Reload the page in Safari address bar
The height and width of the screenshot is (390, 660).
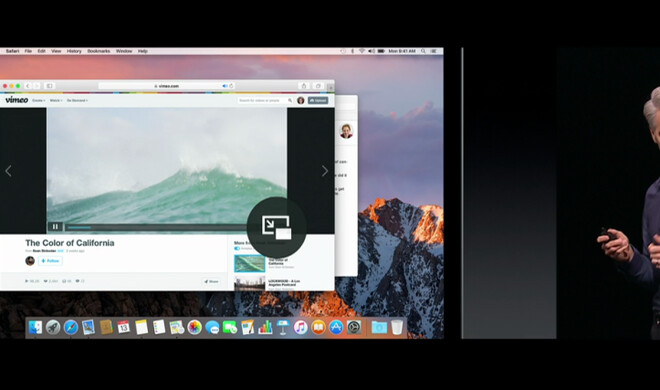(231, 86)
